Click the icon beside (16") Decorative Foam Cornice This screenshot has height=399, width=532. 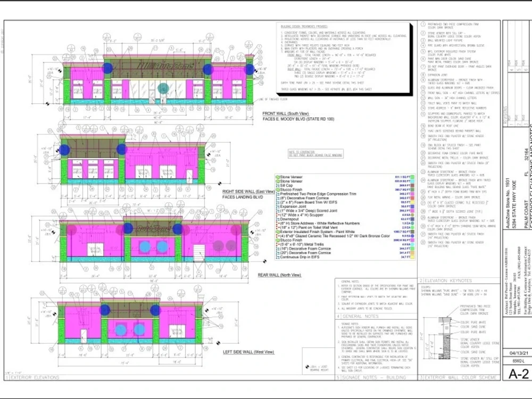pyautogui.click(x=278, y=248)
